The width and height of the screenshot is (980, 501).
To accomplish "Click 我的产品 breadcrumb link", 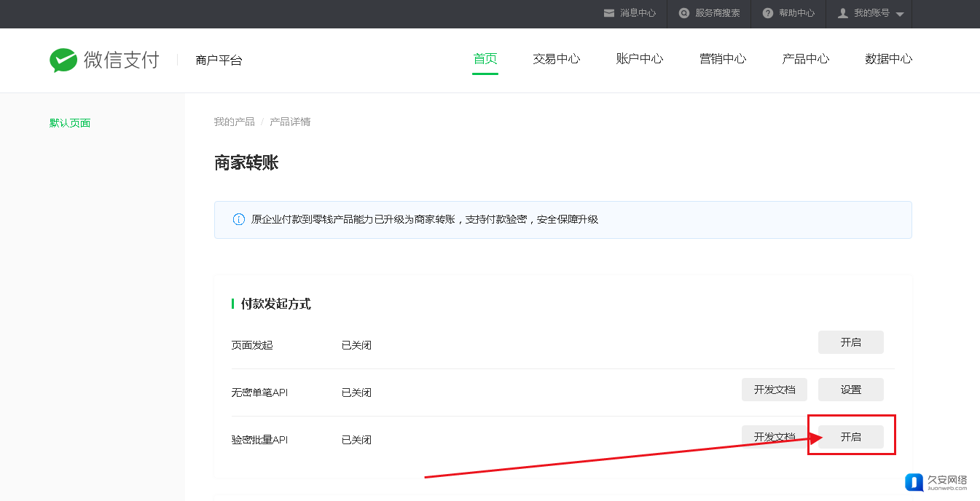I will point(234,122).
